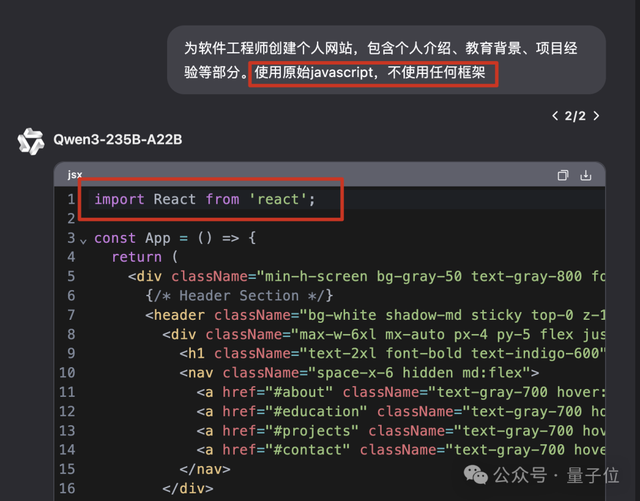640x501 pixels.
Task: Click the 2/2 response page indicator
Action: pyautogui.click(x=575, y=116)
